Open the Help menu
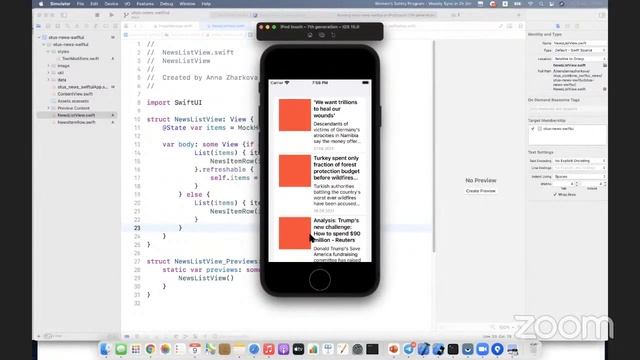This screenshot has height=360, width=640. (206, 4)
